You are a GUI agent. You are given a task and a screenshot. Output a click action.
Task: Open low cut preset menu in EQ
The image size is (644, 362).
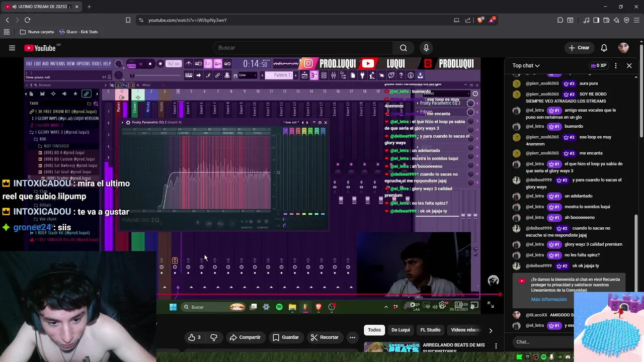click(292, 122)
